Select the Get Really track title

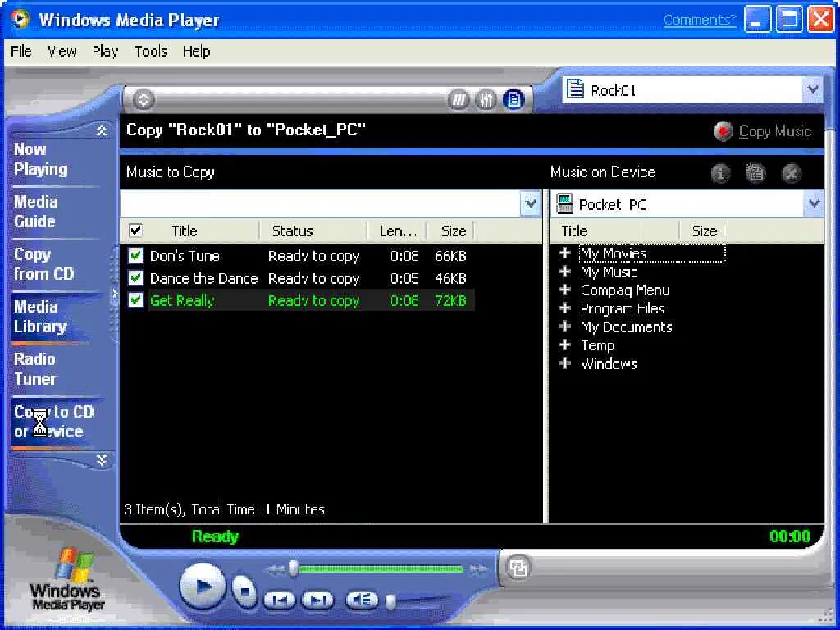pyautogui.click(x=182, y=300)
